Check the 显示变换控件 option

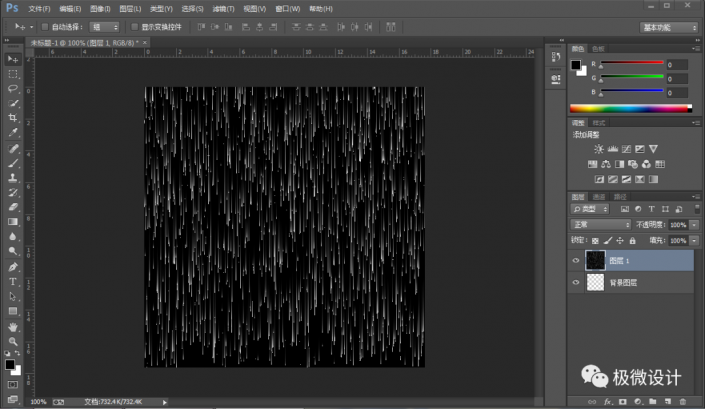(136, 27)
